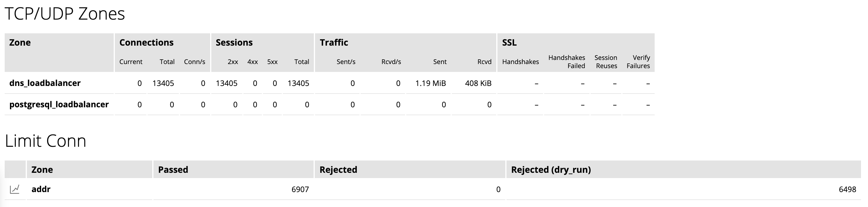Screen dimensions: 868x207
Task: Click the Zone column header
Action: (20, 42)
